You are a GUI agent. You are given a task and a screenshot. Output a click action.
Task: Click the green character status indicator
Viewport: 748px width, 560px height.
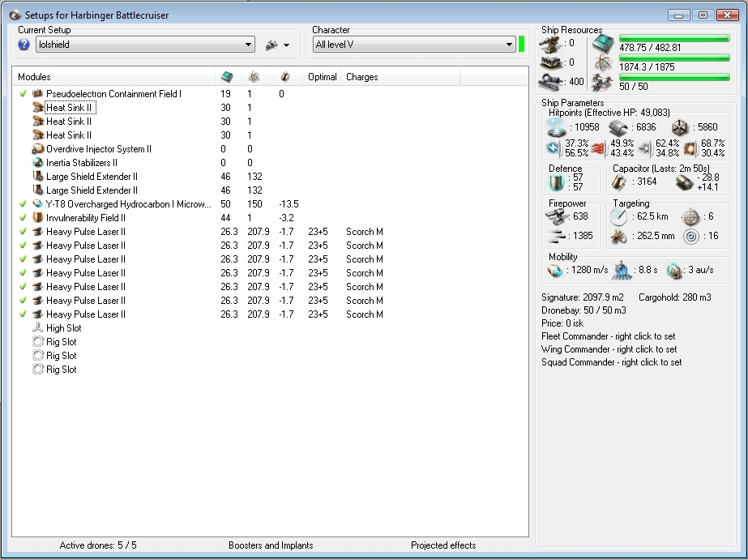521,45
